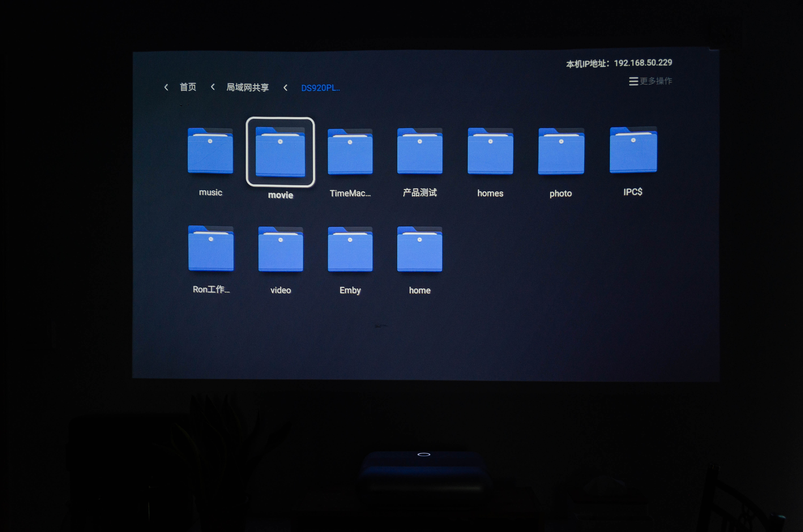Open the Ron工作... folder icon
The height and width of the screenshot is (532, 803).
pyautogui.click(x=211, y=248)
